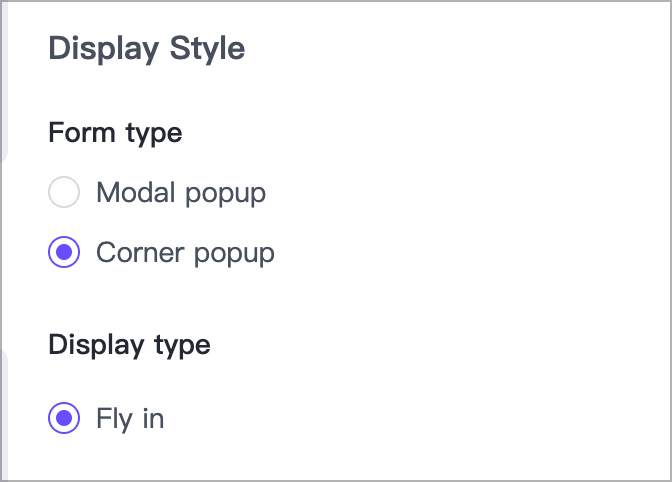The image size is (672, 482).
Task: Click the Form type section label
Action: tap(115, 132)
